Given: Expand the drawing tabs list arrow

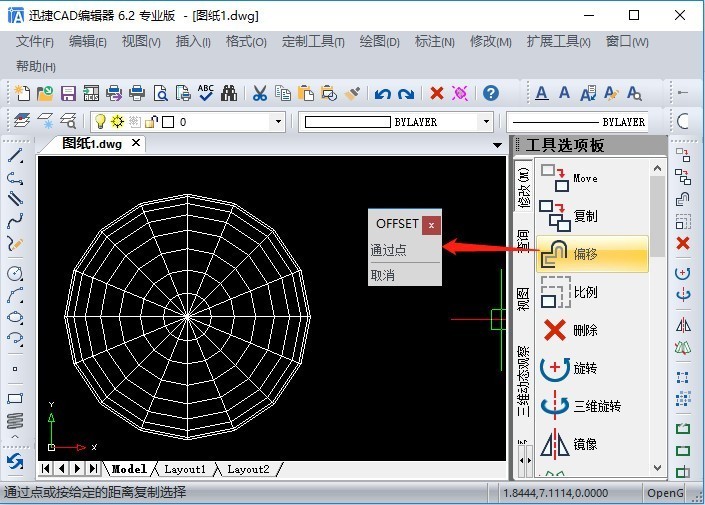Looking at the screenshot, I should coord(497,145).
